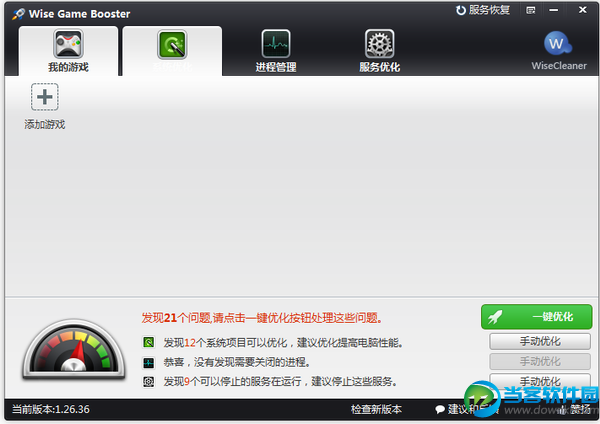Click 手动优化 for services row

pyautogui.click(x=540, y=381)
